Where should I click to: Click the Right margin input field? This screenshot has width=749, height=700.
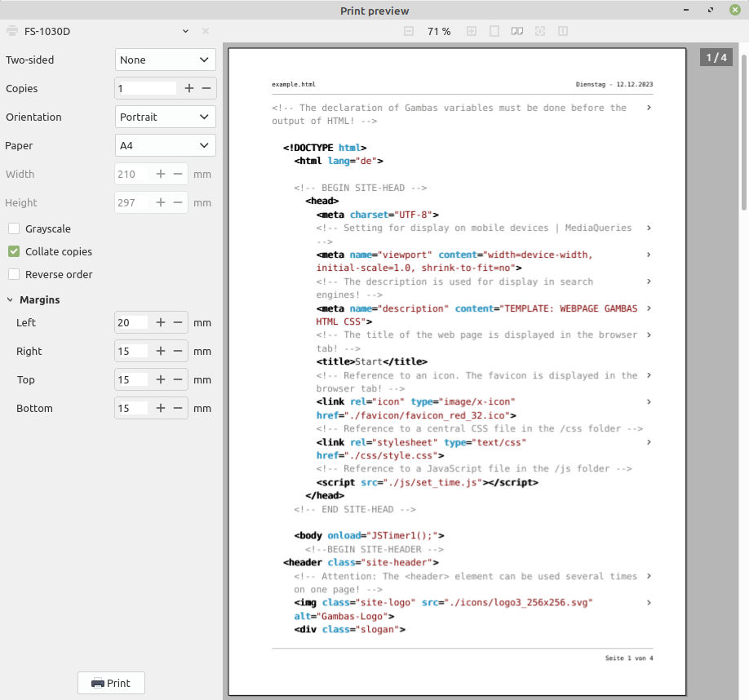tap(132, 351)
